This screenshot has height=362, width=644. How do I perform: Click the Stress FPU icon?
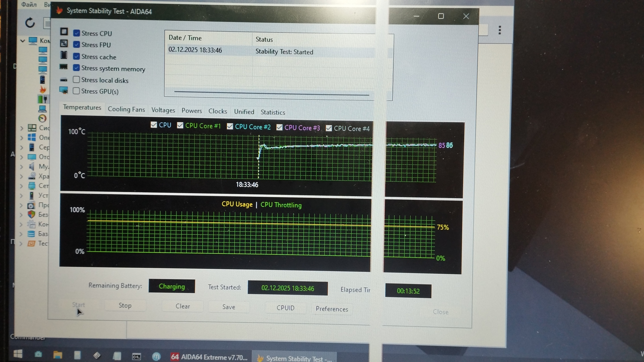[64, 44]
